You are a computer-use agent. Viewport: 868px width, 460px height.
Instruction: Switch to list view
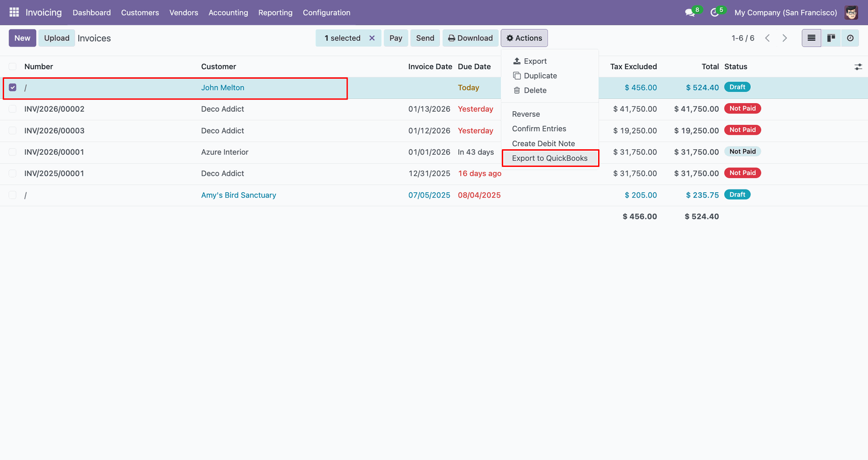click(811, 38)
